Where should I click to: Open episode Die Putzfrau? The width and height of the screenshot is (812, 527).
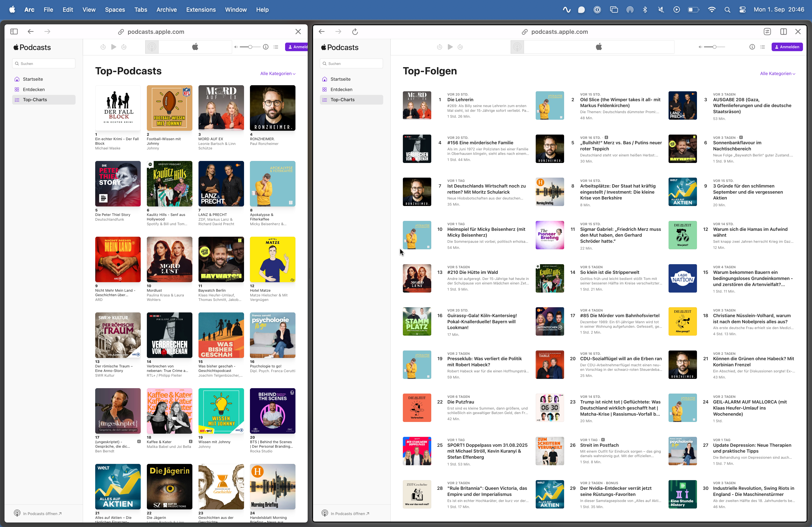[461, 402]
